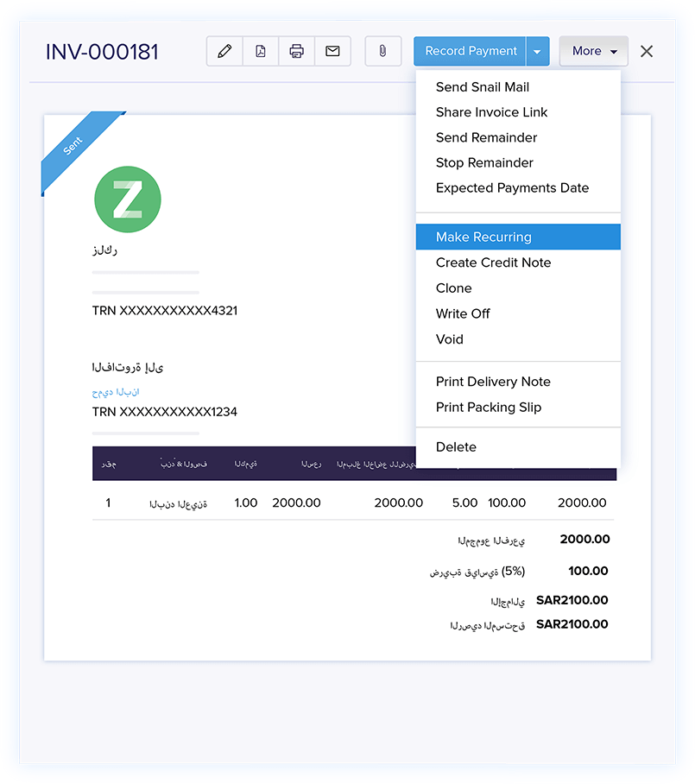Click the 5.00 tax percent cell
Viewport: 695px width, 784px height.
pos(464,503)
